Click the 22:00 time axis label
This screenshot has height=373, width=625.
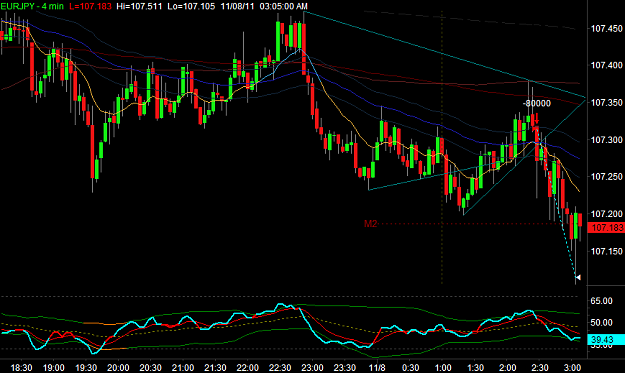click(248, 367)
